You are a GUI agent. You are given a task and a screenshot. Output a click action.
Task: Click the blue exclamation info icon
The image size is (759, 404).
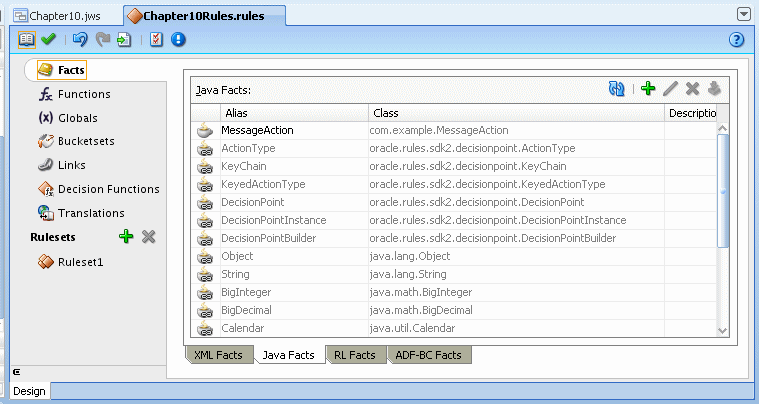(x=178, y=39)
